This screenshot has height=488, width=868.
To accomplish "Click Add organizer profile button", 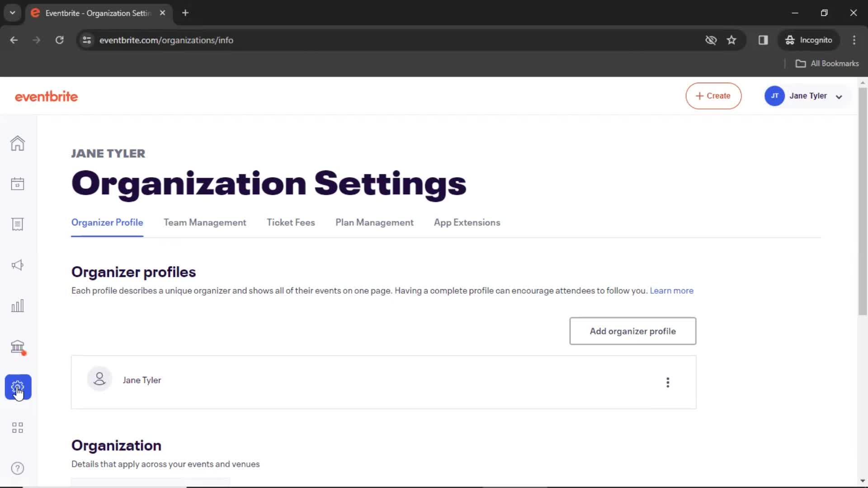I will pyautogui.click(x=632, y=331).
